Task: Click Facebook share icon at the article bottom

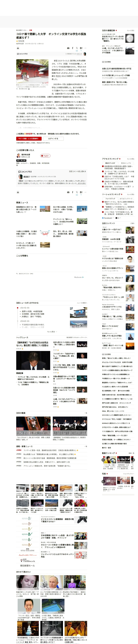Action: tap(73, 192)
